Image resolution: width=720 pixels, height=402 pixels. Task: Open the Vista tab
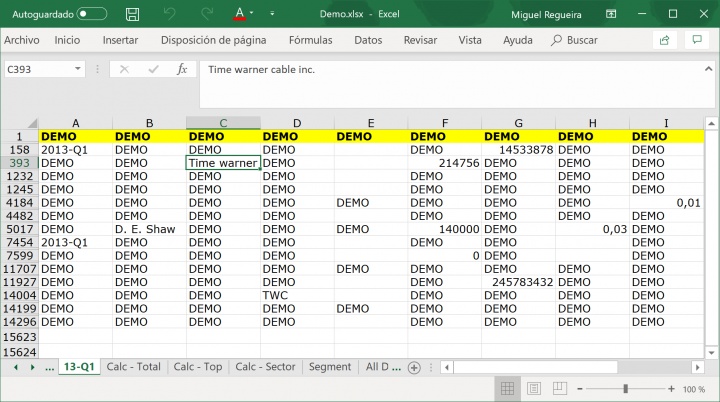[470, 40]
